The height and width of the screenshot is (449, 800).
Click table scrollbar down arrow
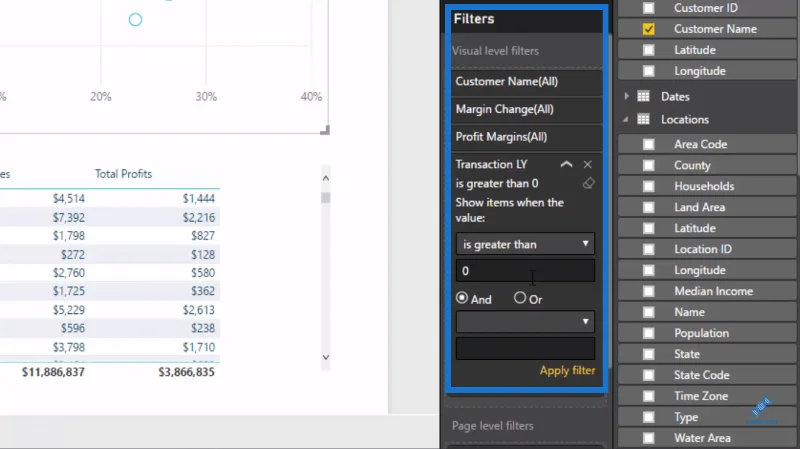(326, 357)
